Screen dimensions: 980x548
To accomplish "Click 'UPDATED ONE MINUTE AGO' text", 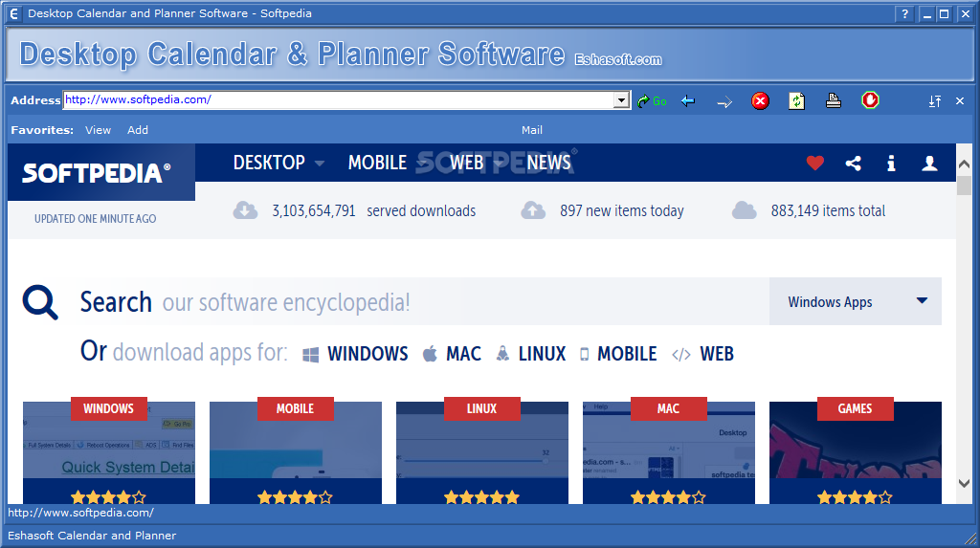I will point(95,219).
